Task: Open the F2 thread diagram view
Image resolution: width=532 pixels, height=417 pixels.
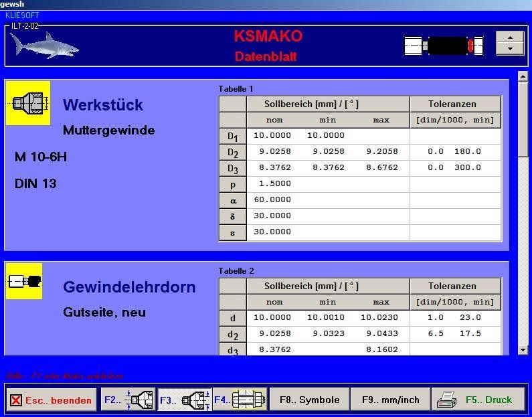Action: [x=128, y=400]
